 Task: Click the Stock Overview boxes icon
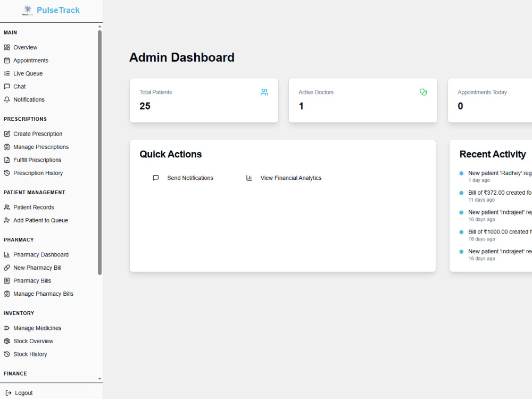pos(7,341)
